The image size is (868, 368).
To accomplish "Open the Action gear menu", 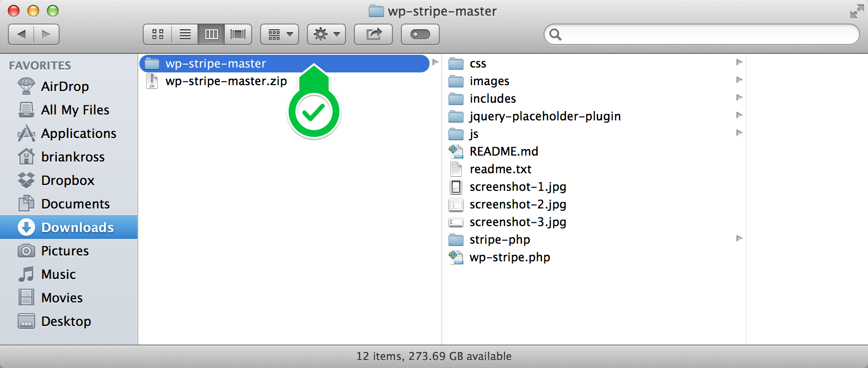I will tap(326, 34).
